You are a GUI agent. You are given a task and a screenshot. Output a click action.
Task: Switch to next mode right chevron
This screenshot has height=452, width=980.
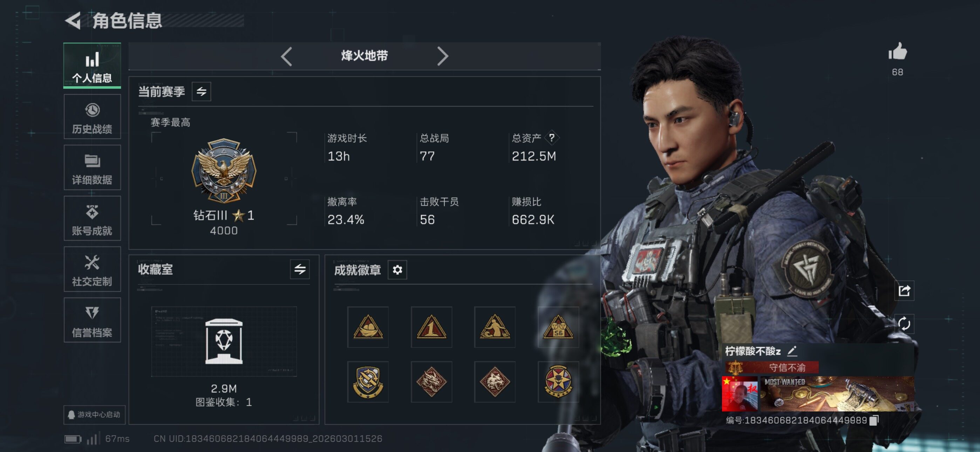point(442,56)
